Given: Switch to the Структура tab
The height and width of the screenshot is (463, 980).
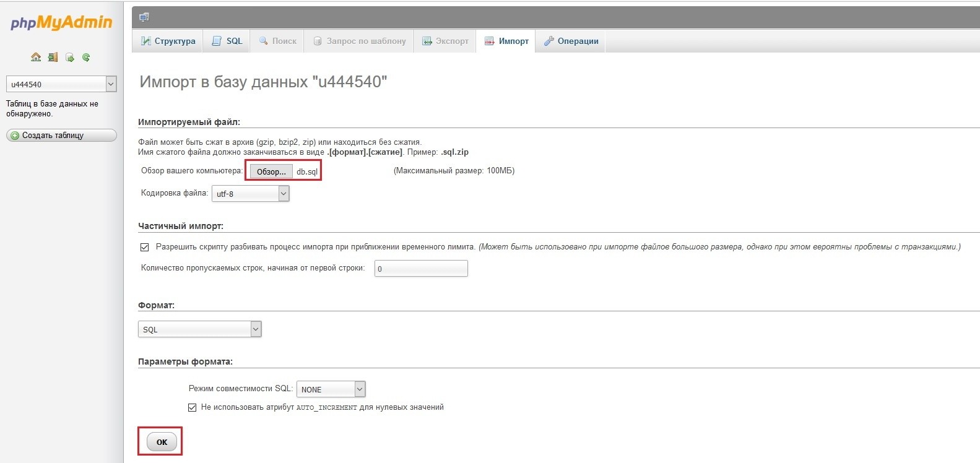Looking at the screenshot, I should (x=168, y=41).
